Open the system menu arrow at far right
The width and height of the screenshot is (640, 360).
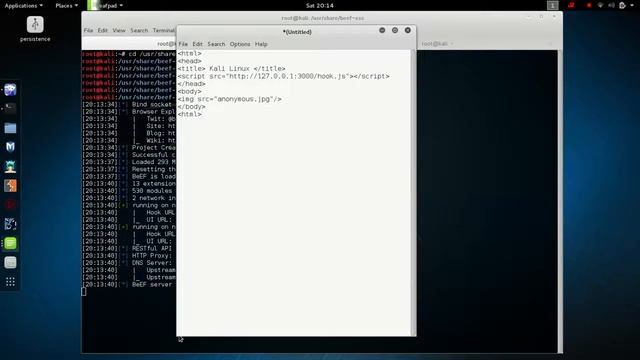632,5
